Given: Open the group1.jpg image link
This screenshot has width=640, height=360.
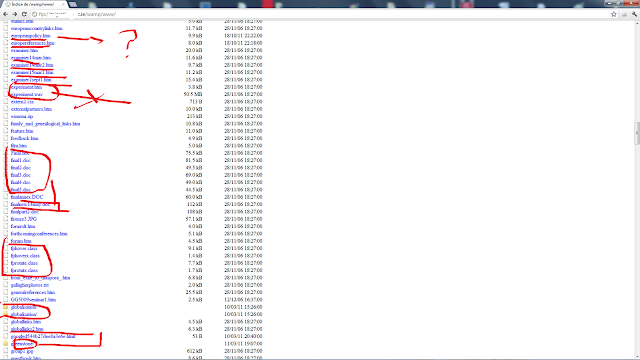Looking at the screenshot, I should pos(22,351).
